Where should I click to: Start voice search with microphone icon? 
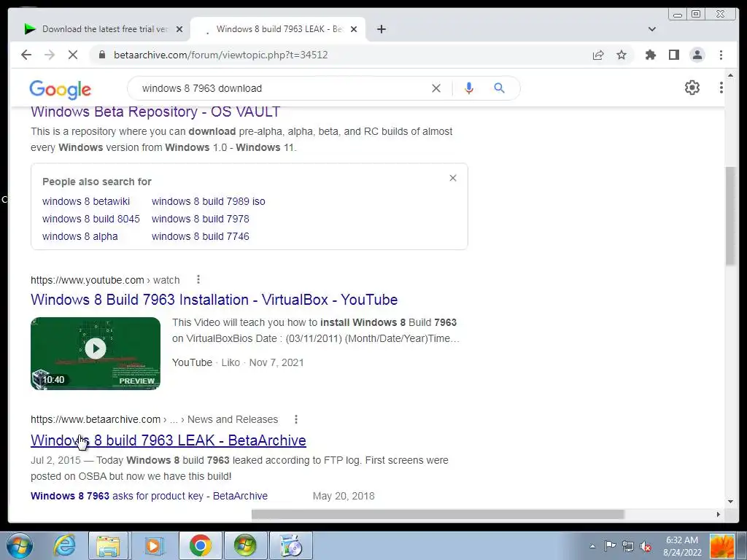(x=469, y=88)
